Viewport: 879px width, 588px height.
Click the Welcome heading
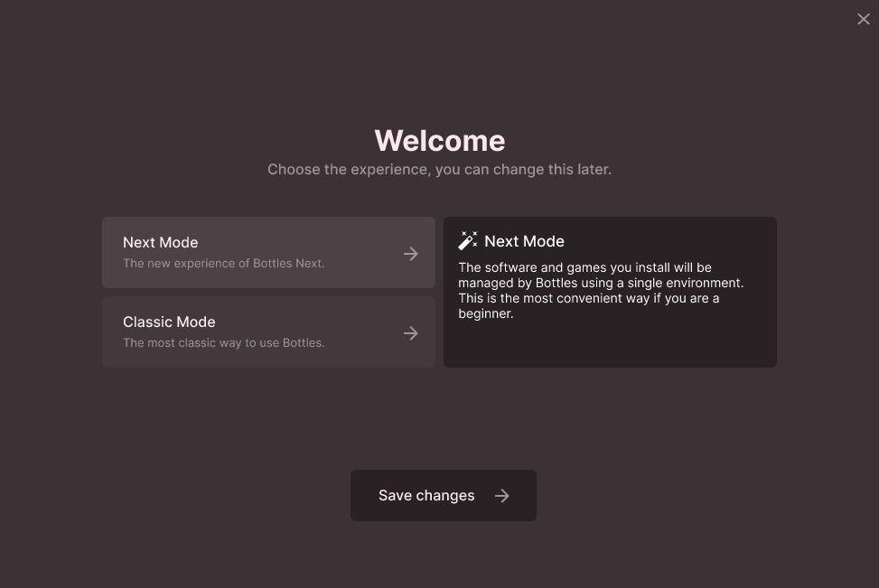(x=439, y=140)
